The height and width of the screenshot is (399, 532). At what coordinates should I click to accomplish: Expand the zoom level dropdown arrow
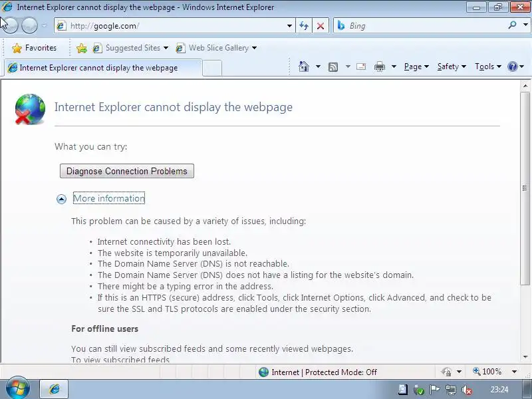tap(514, 372)
